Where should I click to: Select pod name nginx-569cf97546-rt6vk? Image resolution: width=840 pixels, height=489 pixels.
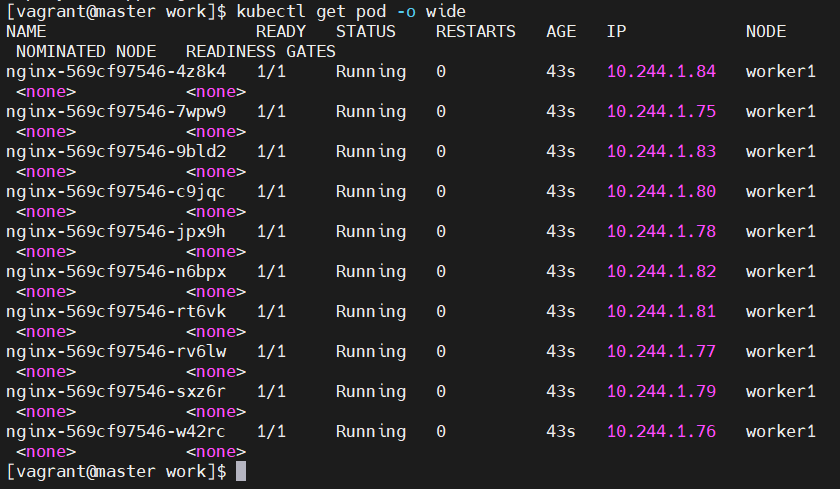click(x=116, y=312)
